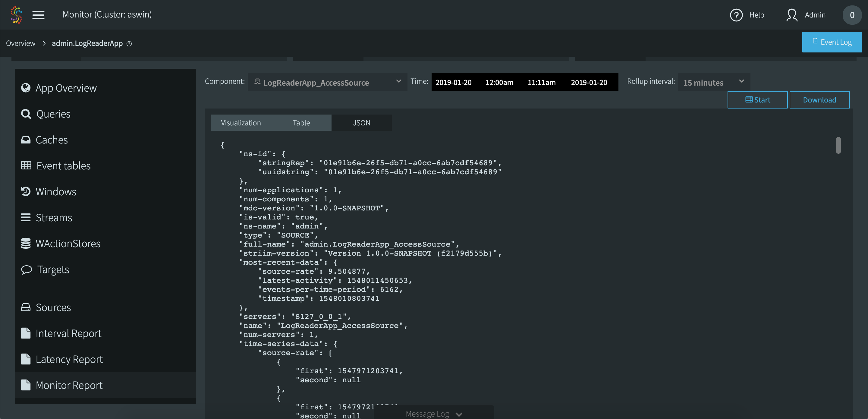Select the Visualization tab

click(x=241, y=122)
